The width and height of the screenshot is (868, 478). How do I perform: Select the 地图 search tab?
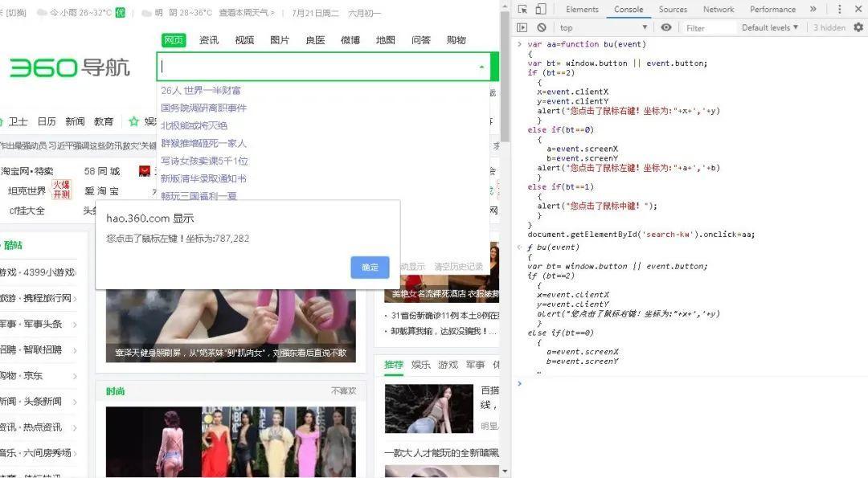[x=385, y=40]
